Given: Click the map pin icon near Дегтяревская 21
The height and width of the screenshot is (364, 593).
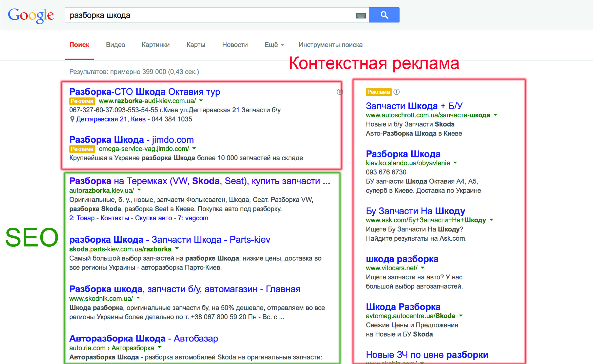Looking at the screenshot, I should coord(72,119).
